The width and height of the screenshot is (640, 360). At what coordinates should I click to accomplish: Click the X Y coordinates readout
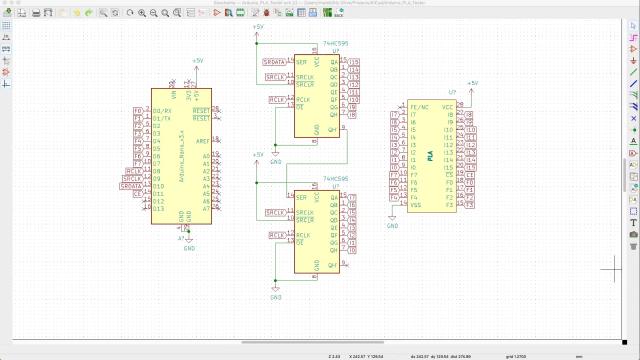pyautogui.click(x=366, y=356)
